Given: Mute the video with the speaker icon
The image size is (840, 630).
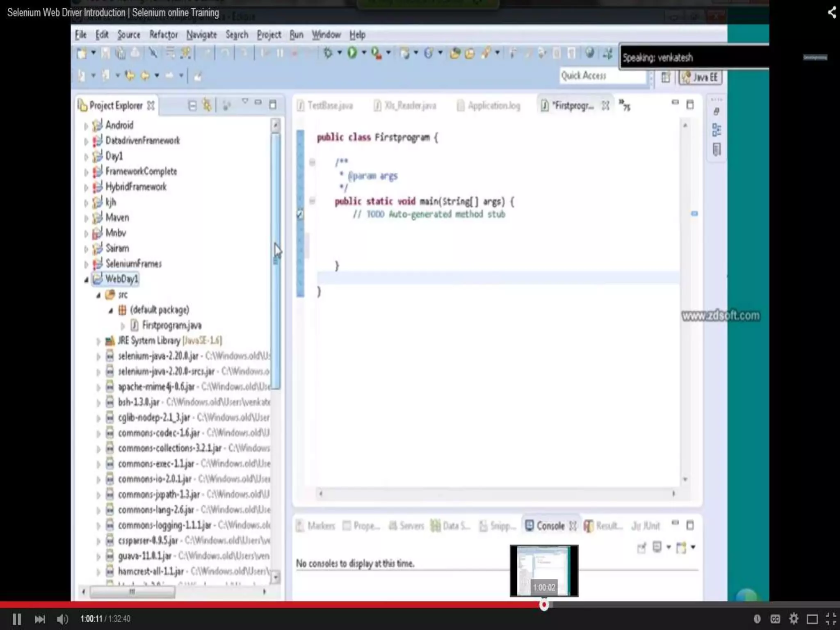Looking at the screenshot, I should [x=62, y=619].
